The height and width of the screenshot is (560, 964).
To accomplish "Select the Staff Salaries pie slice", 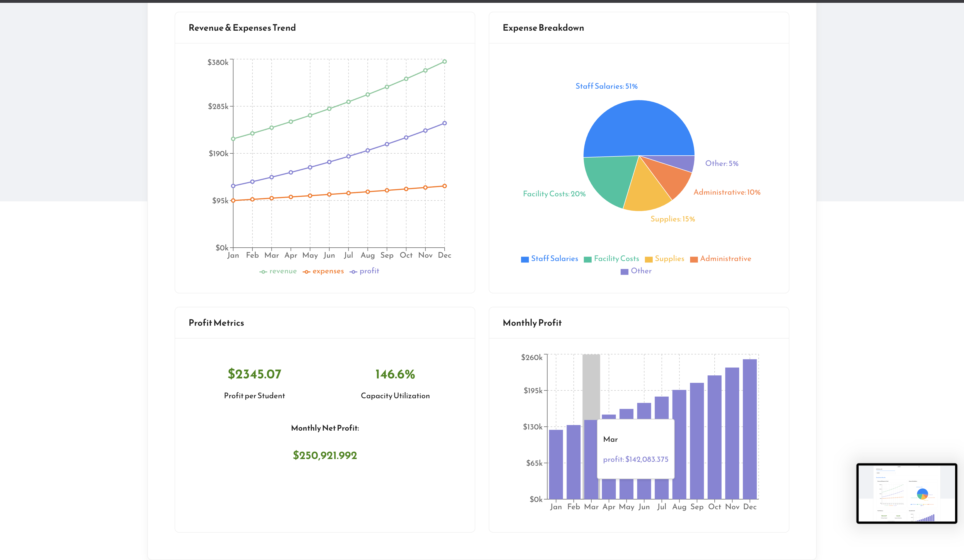I will coord(639,126).
